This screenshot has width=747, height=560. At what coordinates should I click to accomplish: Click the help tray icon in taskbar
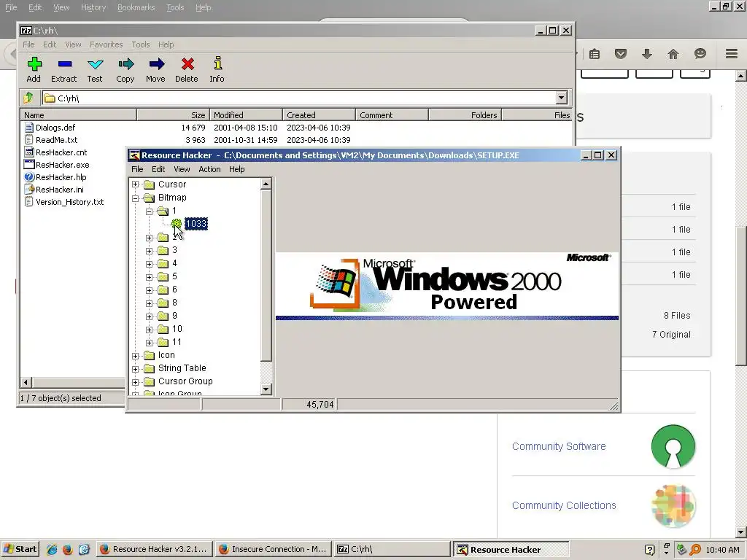pos(649,550)
